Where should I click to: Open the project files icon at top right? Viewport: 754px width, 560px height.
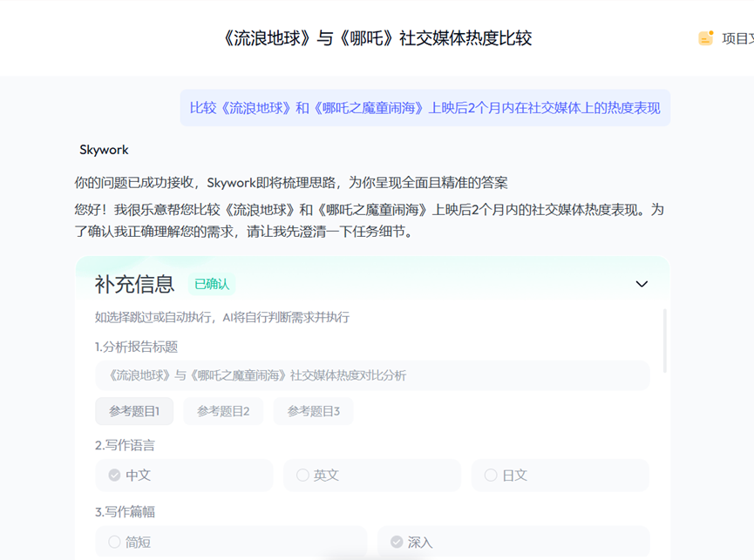pyautogui.click(x=705, y=38)
